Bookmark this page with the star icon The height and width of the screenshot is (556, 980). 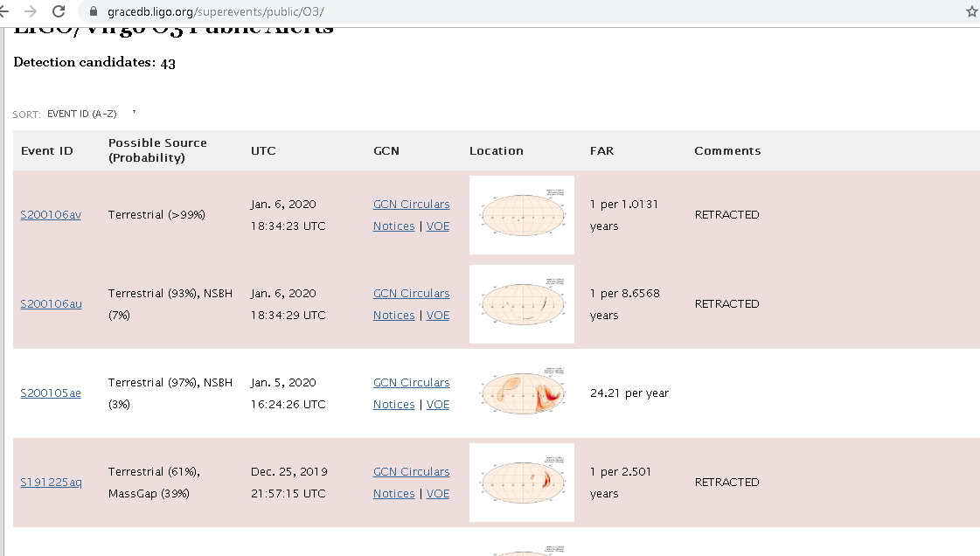point(972,11)
